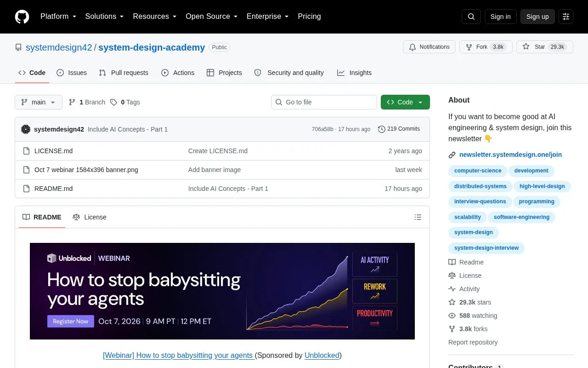588x368 pixels.
Task: Select the License tab beside README
Action: click(x=90, y=217)
